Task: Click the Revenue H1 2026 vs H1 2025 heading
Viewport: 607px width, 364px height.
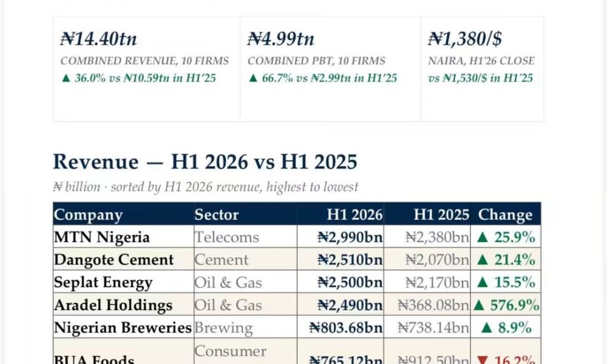Action: 205,162
